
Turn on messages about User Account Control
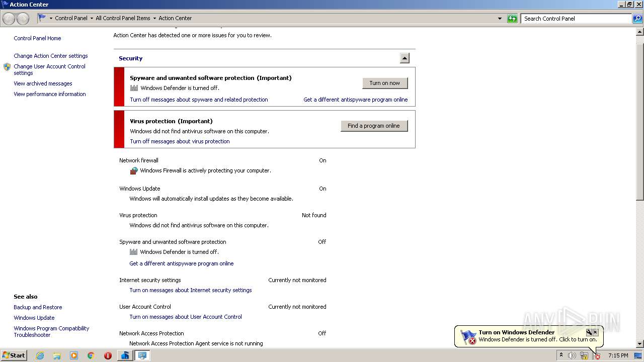point(186,317)
